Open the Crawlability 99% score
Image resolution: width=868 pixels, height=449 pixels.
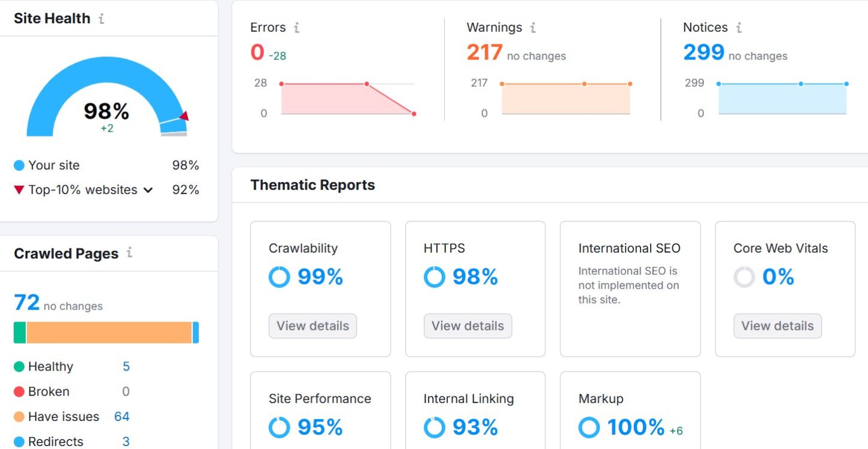tap(320, 277)
